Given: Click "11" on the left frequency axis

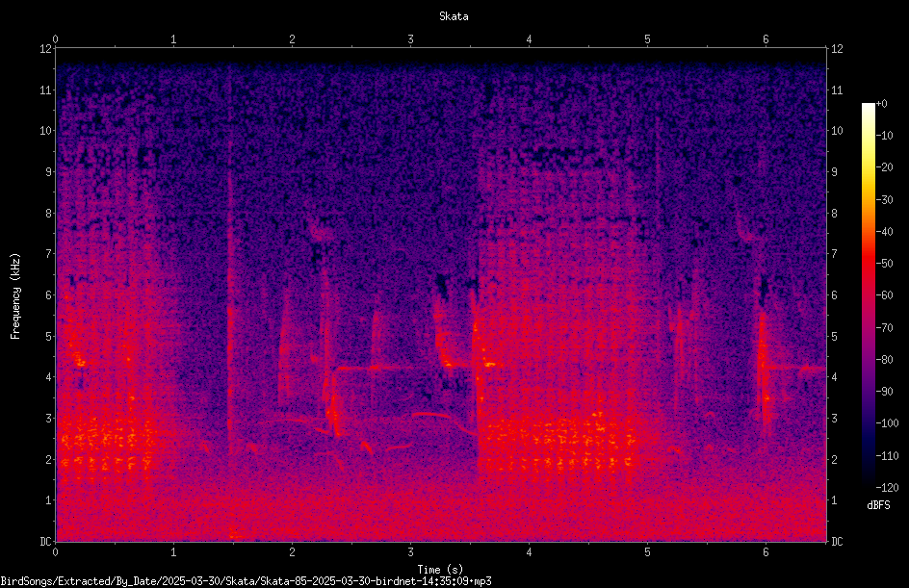Looking at the screenshot, I should tap(45, 89).
